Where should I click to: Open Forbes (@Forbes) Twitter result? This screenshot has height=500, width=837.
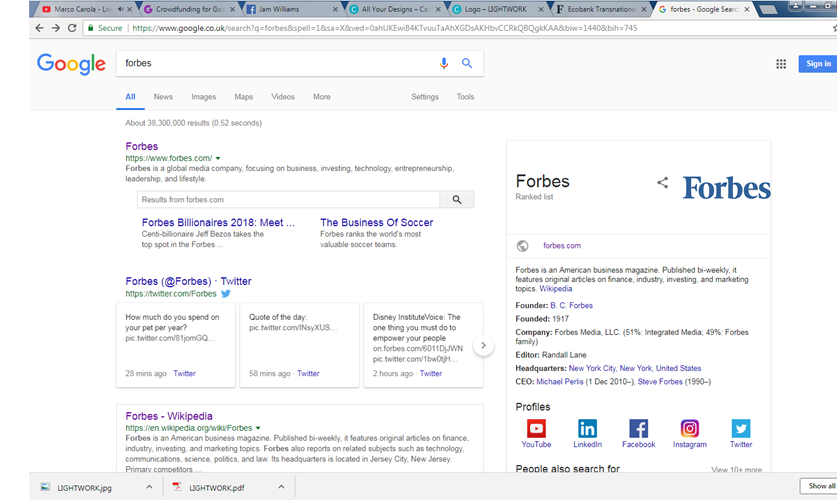tap(188, 281)
